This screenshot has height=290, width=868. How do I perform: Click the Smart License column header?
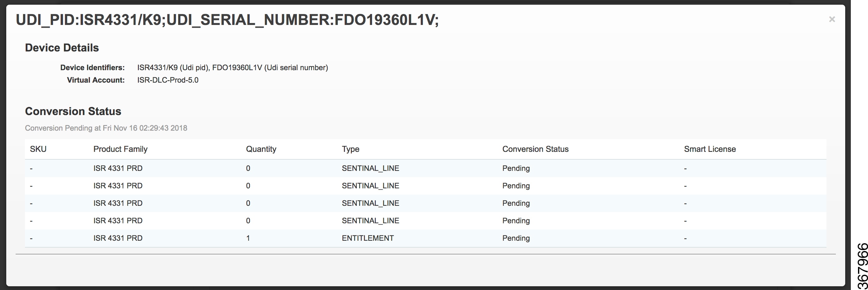point(710,149)
